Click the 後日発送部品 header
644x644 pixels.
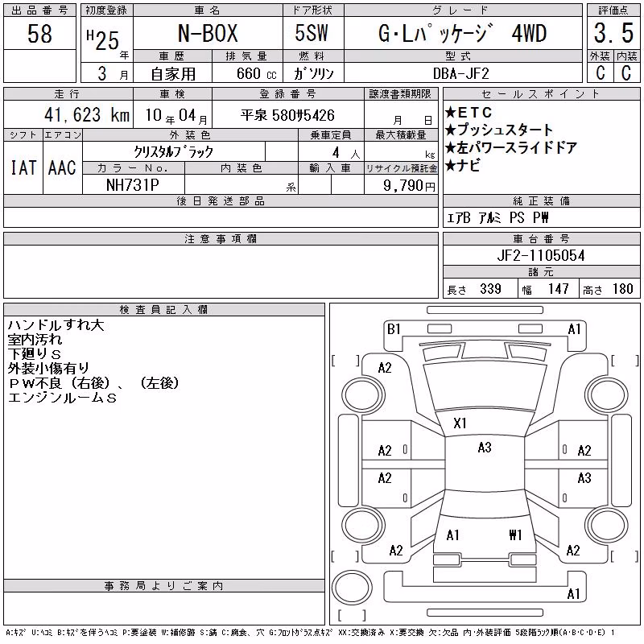pos(221,200)
